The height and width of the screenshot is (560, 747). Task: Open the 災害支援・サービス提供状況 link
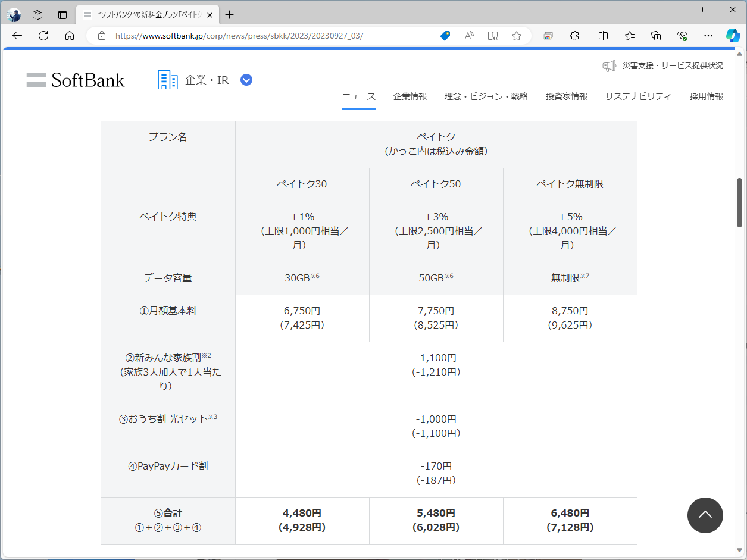point(663,66)
